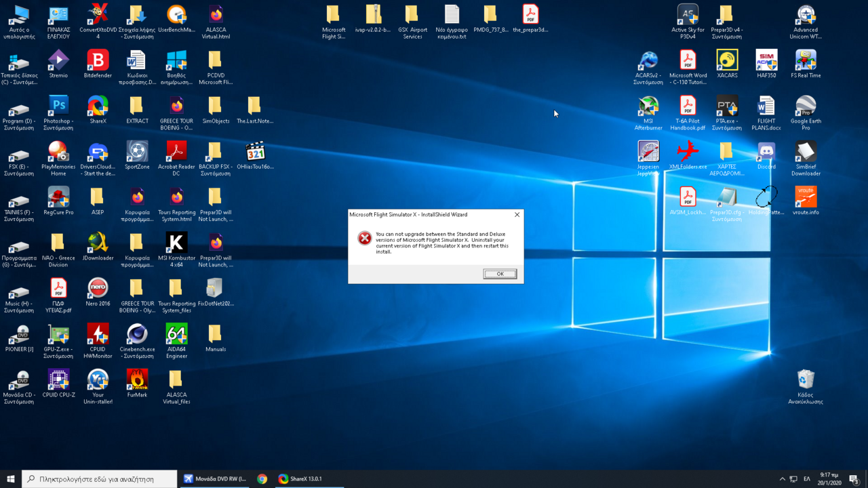Open MSI Kombustor 4 x64 icon
Screen dimensions: 868x488
176,249
